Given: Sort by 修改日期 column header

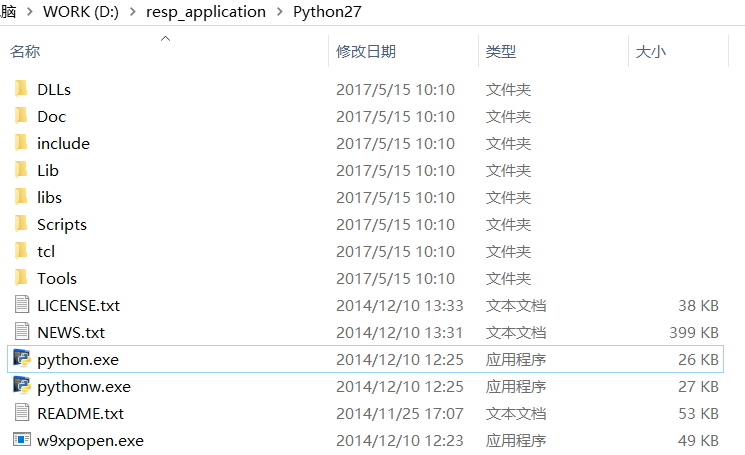Looking at the screenshot, I should (x=366, y=51).
